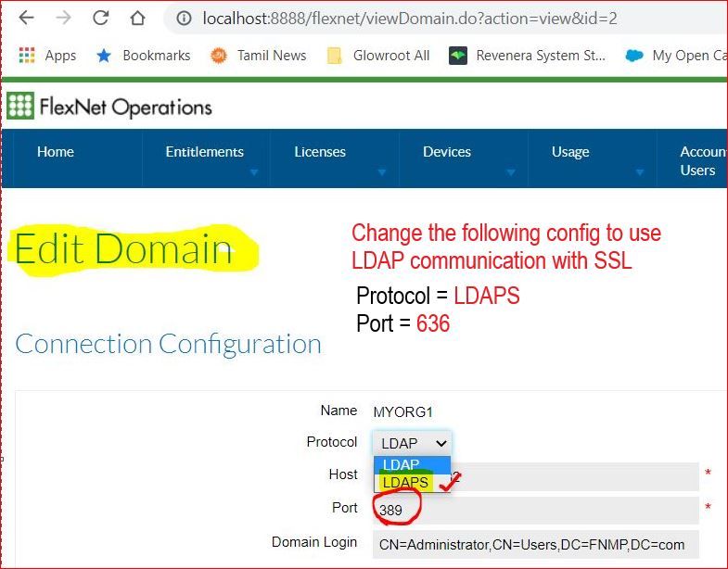Image resolution: width=728 pixels, height=569 pixels.
Task: Expand the Entitlements menu
Action: pos(205,153)
